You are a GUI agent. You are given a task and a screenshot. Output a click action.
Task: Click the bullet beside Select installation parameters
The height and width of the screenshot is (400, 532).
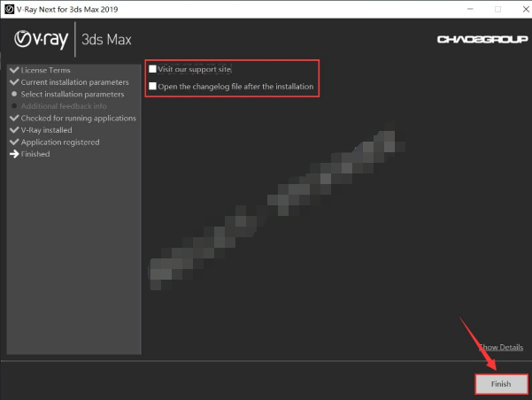click(13, 94)
